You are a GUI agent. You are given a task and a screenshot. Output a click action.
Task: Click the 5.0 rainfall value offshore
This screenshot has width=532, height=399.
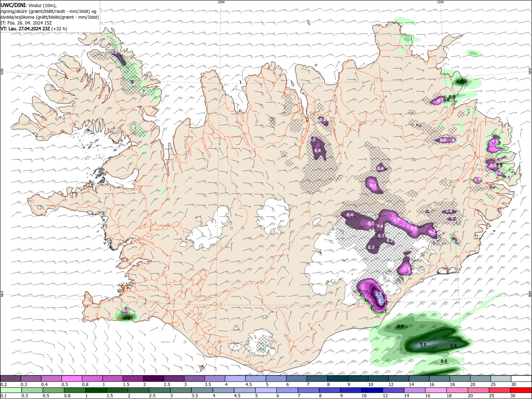423,345
